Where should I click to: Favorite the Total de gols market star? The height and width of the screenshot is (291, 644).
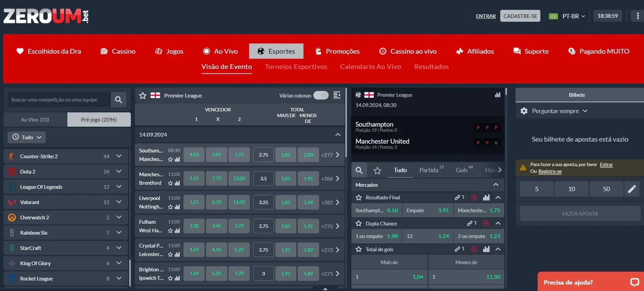(359, 249)
